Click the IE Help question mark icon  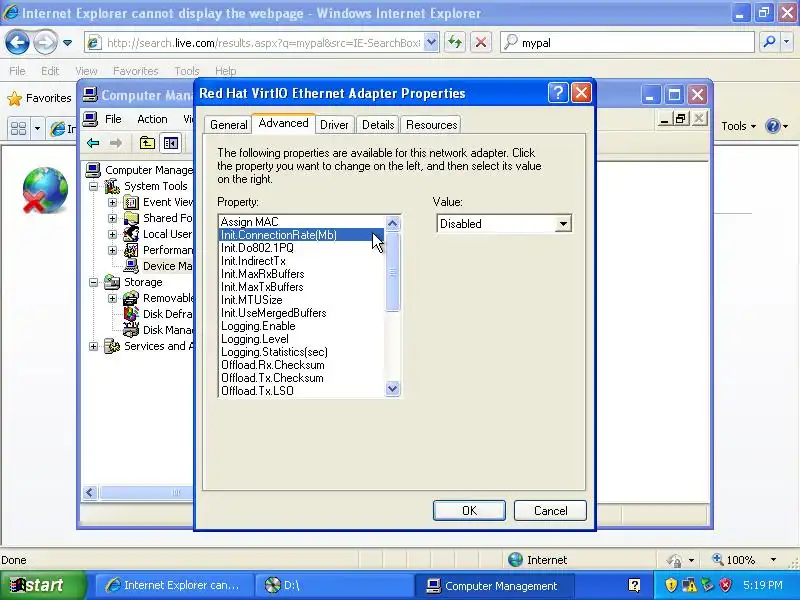773,126
